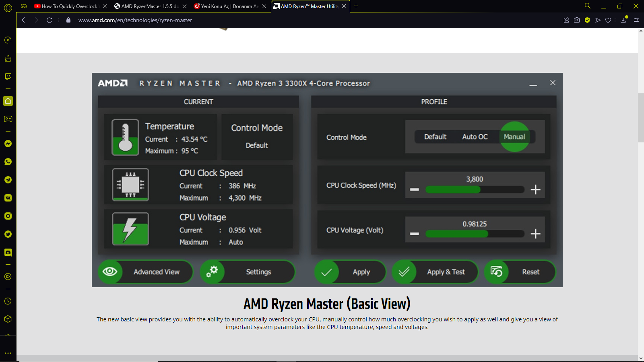Select Default control mode in Profile
Screen dimensions: 644x362
(x=435, y=137)
